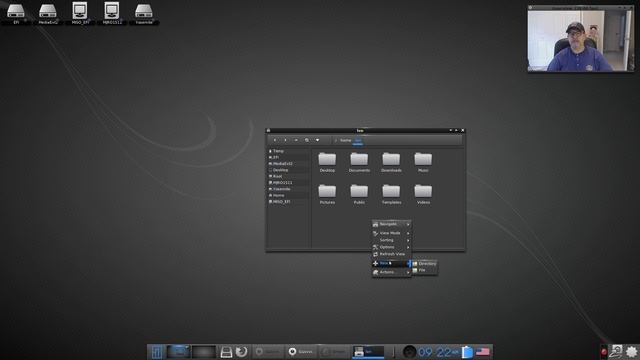Open the EFI drive icon on desktop

click(x=16, y=12)
